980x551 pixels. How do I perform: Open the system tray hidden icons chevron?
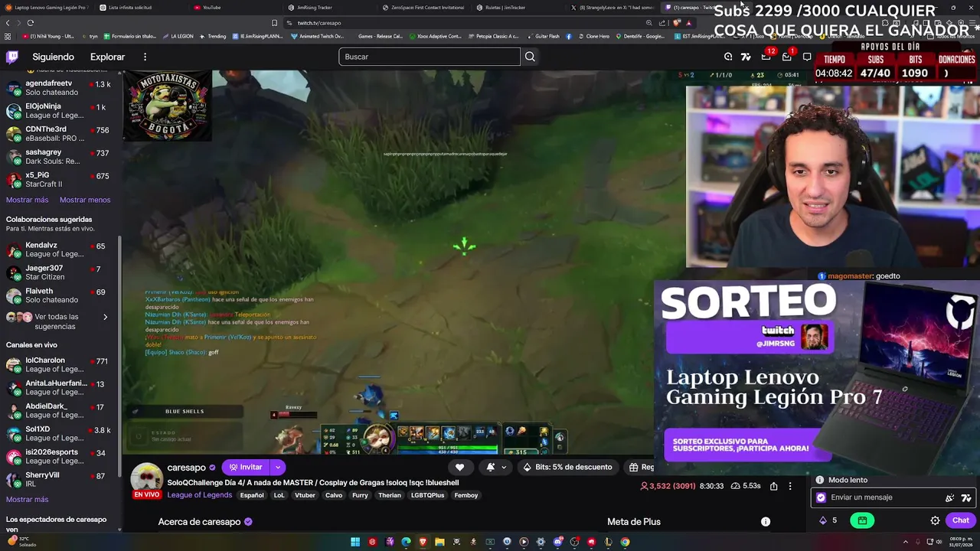click(905, 542)
